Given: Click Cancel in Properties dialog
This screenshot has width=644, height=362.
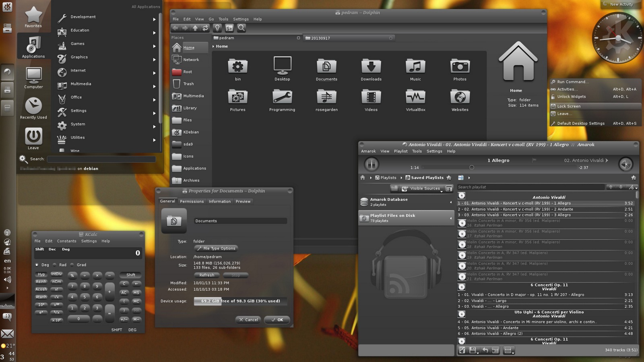Looking at the screenshot, I should [248, 320].
